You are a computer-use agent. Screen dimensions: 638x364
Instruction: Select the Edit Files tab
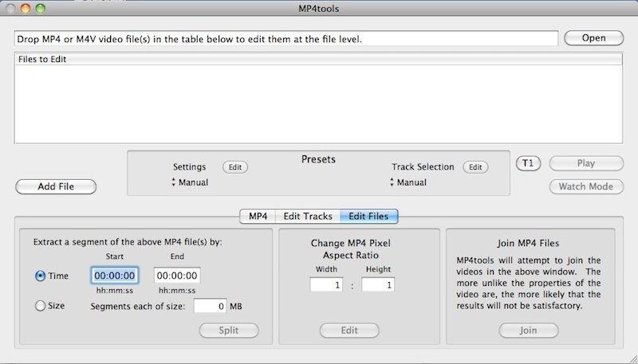tap(369, 216)
